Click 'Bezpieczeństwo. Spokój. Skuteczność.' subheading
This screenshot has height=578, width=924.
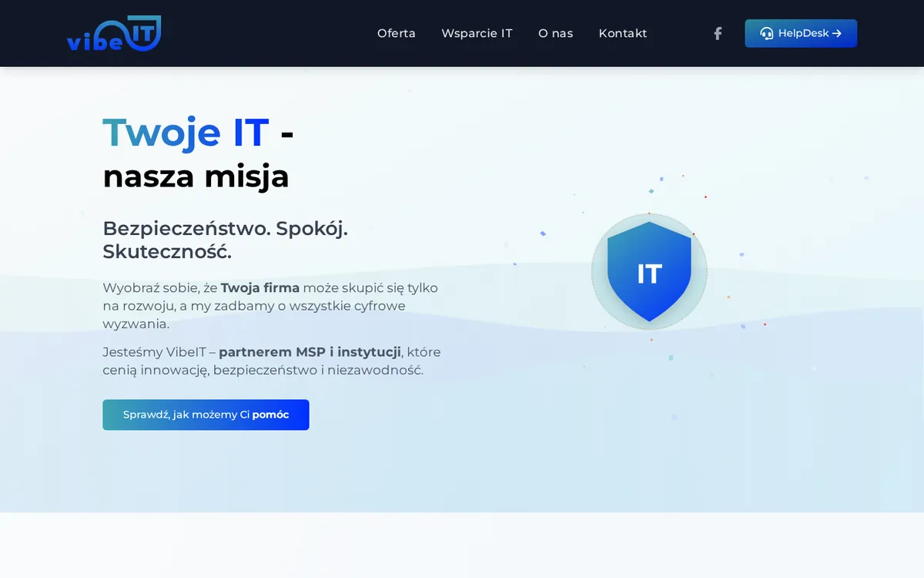click(x=225, y=240)
